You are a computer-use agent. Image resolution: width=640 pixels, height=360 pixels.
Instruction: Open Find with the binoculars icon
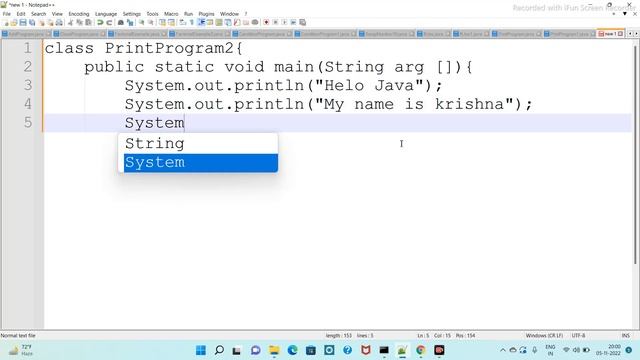(121, 22)
